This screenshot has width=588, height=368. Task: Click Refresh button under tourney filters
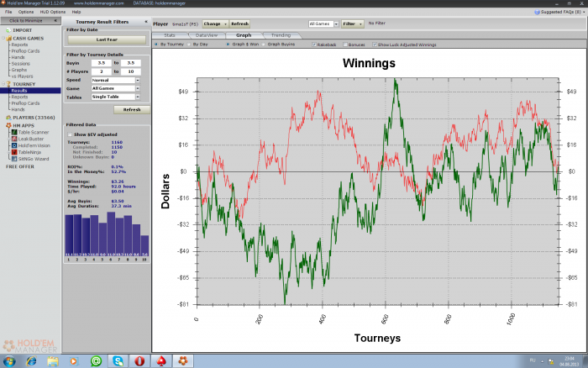[x=132, y=109]
